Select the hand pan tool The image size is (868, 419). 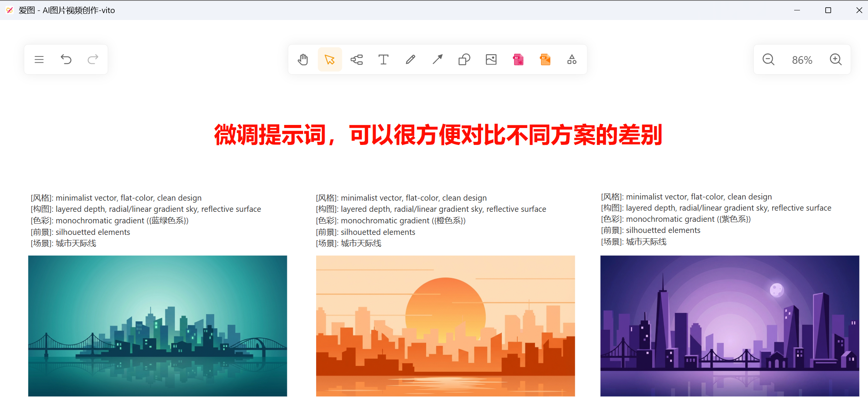(303, 60)
